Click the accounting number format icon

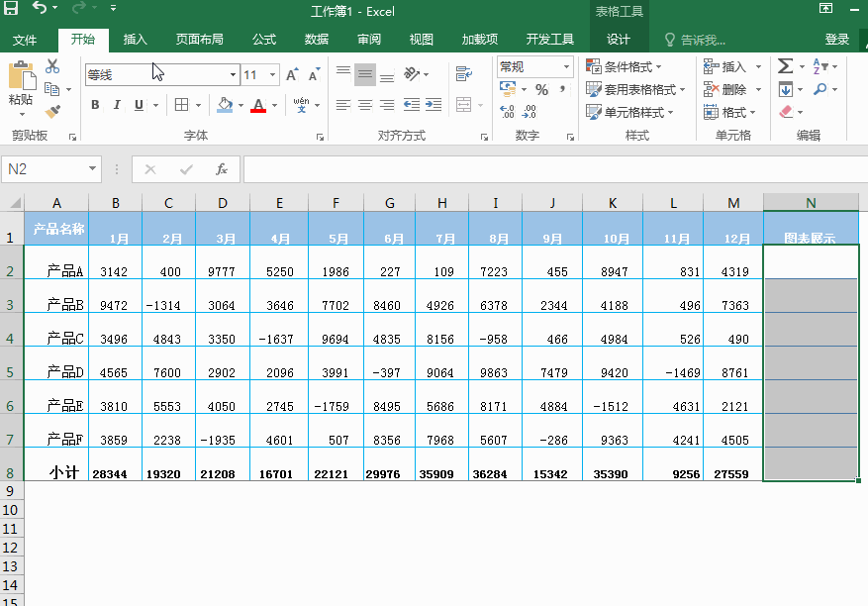point(507,89)
